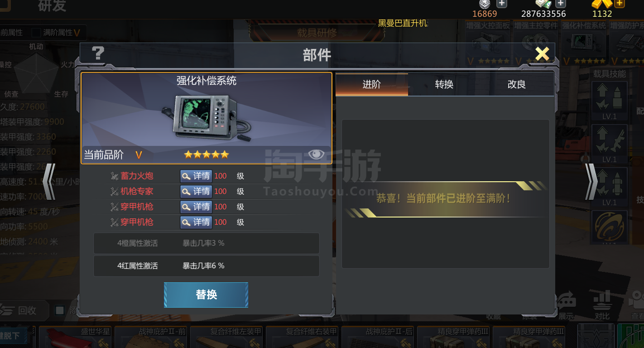Click the 替换 replace button
Viewport: 644px width, 348px height.
click(206, 295)
